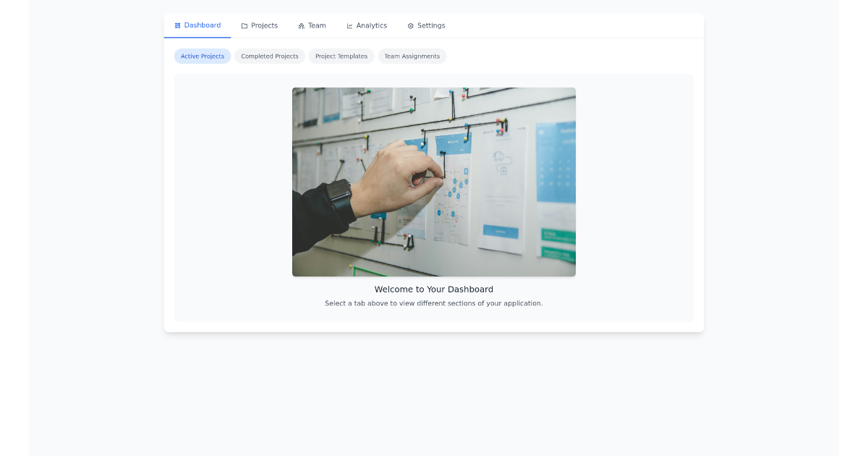Click the wireframe planning photo
Image resolution: width=868 pixels, height=456 pixels.
pyautogui.click(x=433, y=182)
